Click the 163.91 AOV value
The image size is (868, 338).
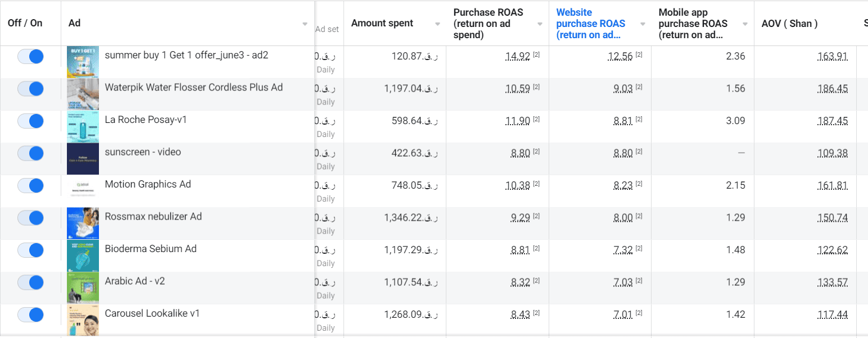[x=832, y=56]
